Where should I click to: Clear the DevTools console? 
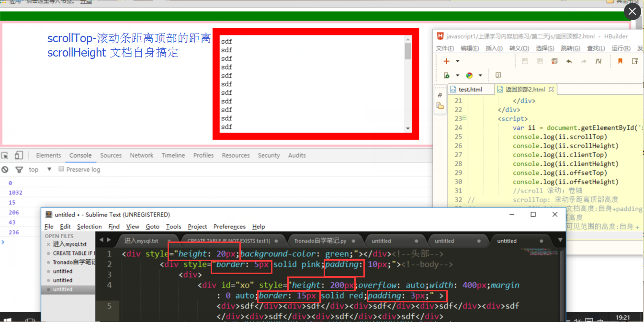coord(5,170)
